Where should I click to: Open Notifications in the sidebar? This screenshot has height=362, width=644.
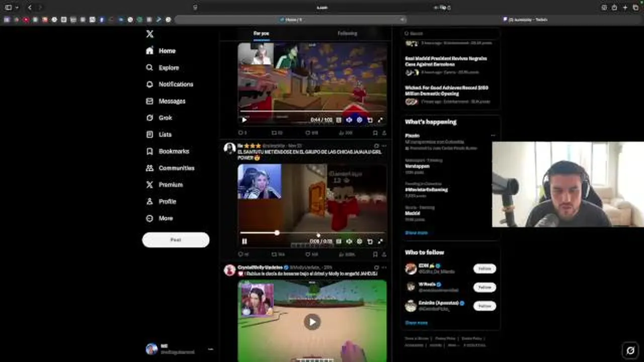[169, 84]
